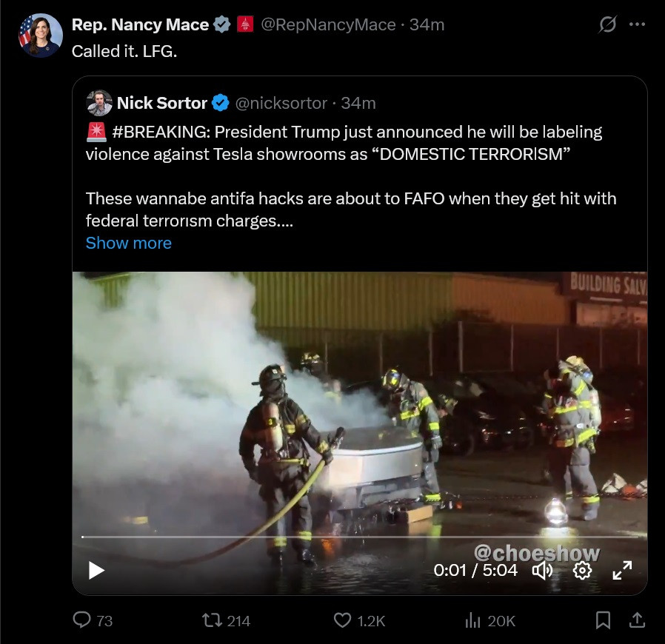Open video settings gear

pyautogui.click(x=583, y=570)
